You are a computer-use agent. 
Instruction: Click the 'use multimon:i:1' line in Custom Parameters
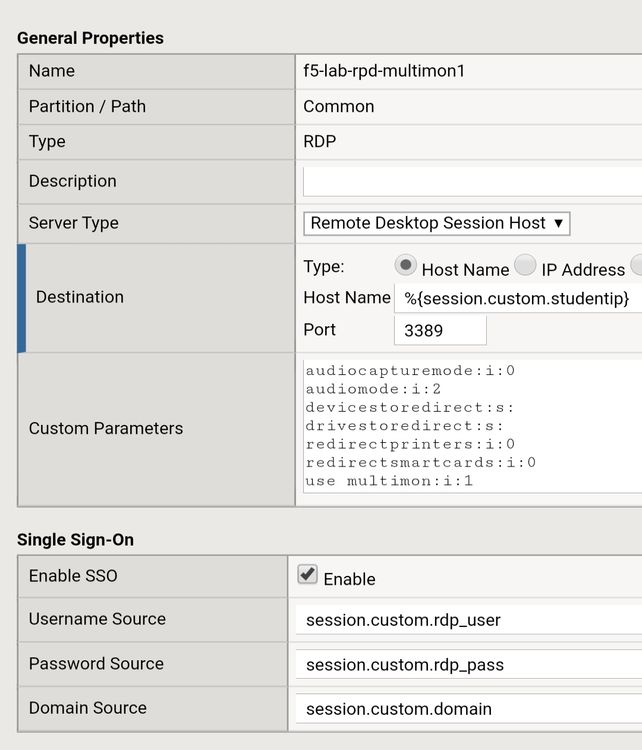(x=389, y=481)
